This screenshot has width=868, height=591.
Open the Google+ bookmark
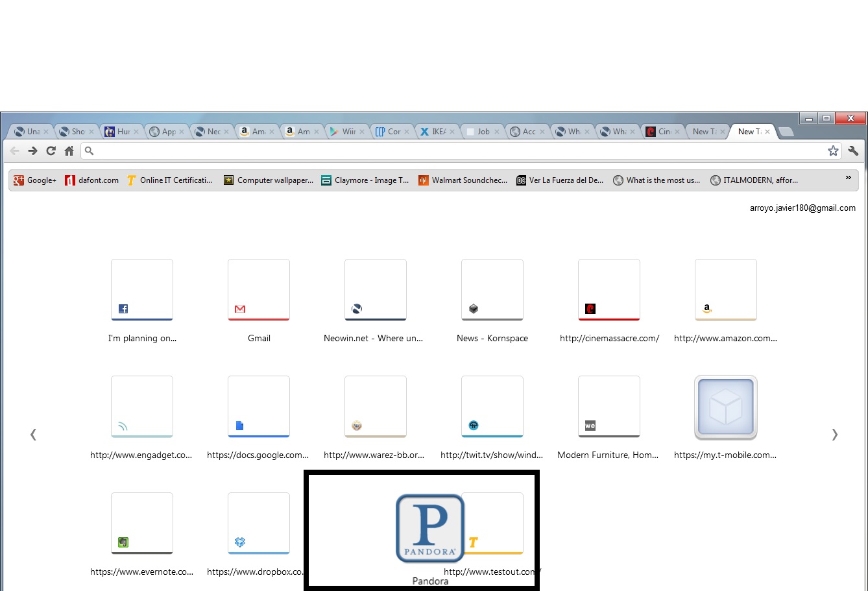pos(35,180)
